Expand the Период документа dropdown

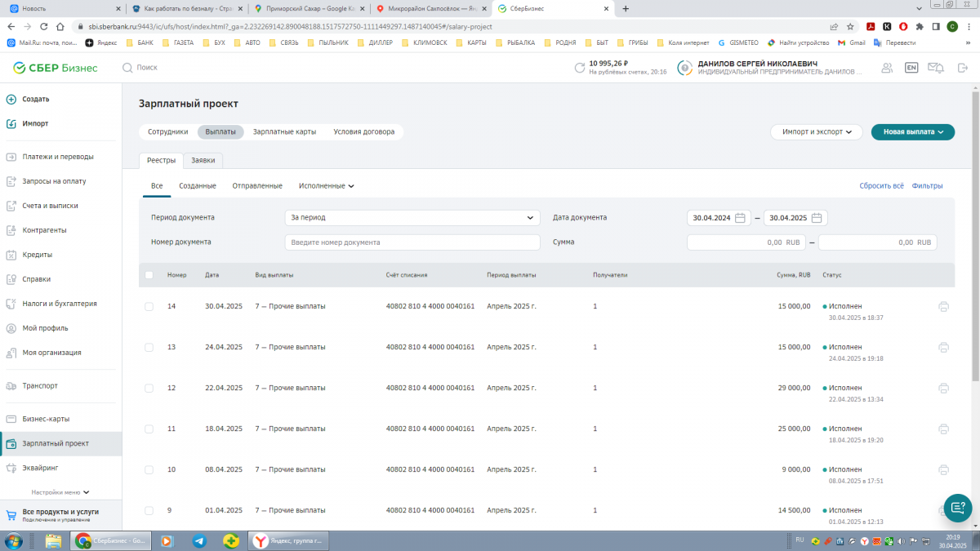point(412,218)
